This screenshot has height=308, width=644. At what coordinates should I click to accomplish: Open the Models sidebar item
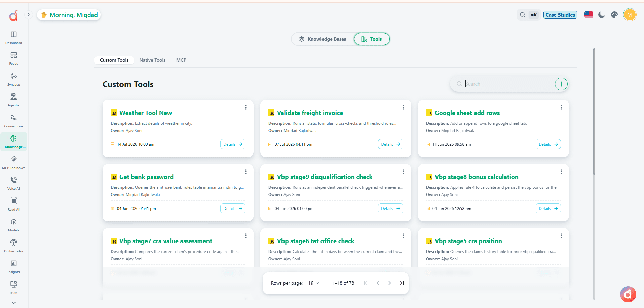(x=13, y=225)
